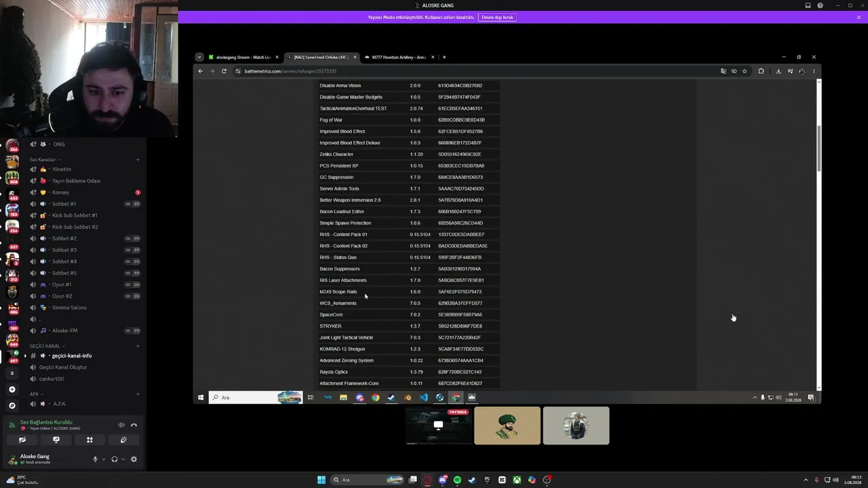Join Sohbet #3 voice channel
868x488 pixels.
click(x=85, y=250)
